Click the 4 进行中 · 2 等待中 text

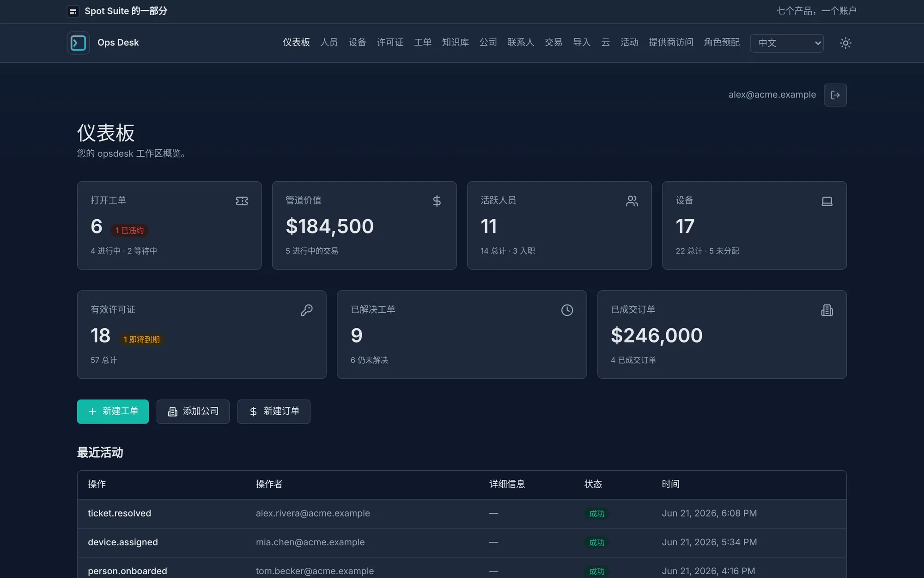tap(124, 251)
